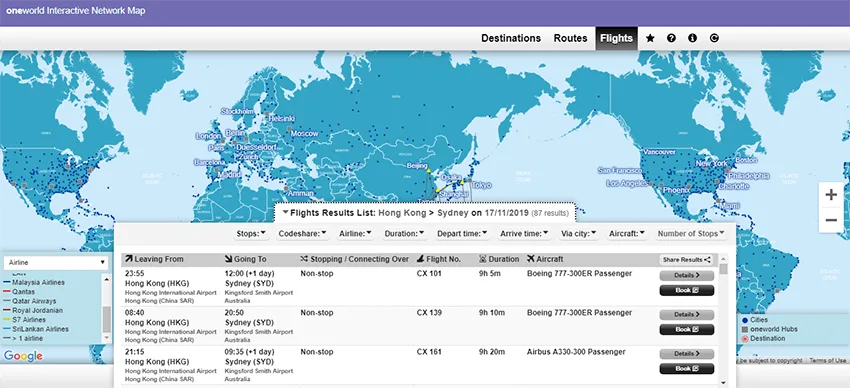Open the Duration filter dropdown
Image resolution: width=850 pixels, height=388 pixels.
click(x=404, y=234)
